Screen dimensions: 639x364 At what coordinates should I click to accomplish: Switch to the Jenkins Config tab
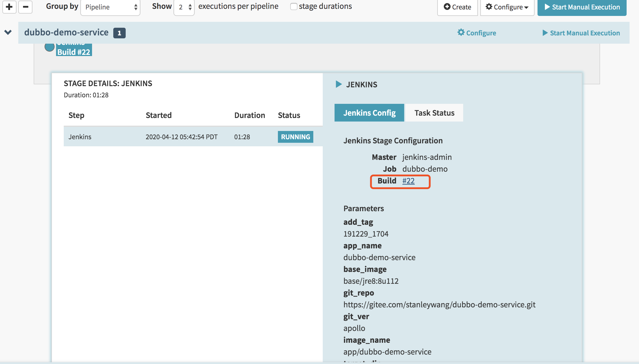tap(369, 113)
